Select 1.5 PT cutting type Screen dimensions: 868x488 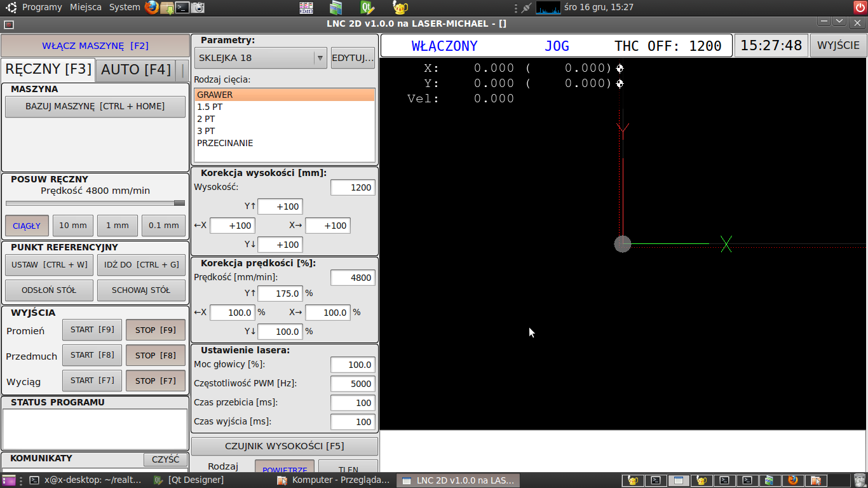coord(285,107)
